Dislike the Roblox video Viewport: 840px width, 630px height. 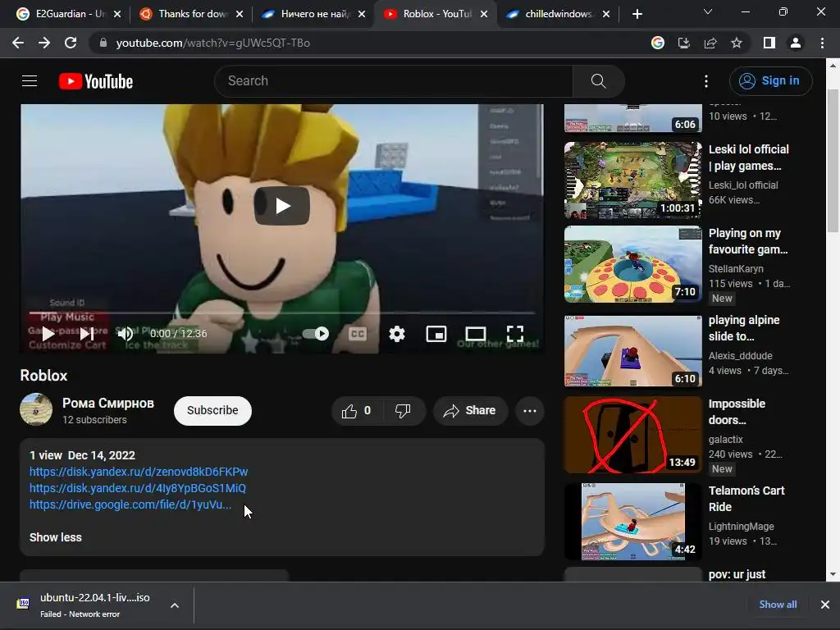coord(403,411)
